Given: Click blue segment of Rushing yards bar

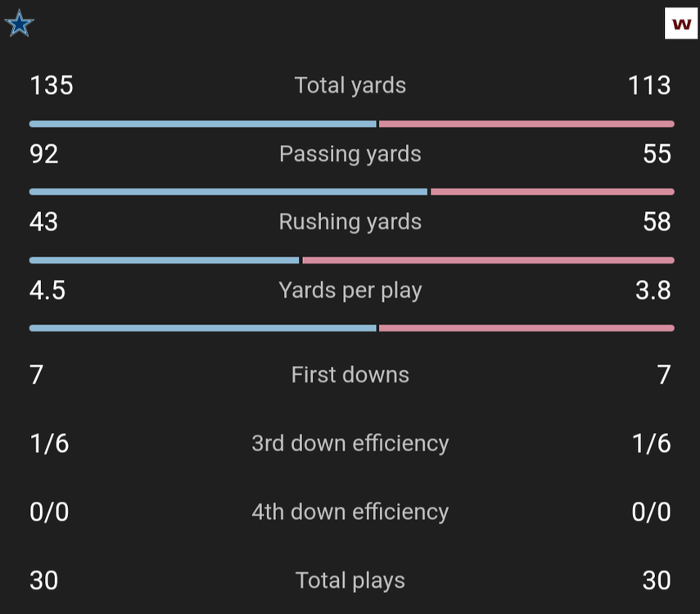Looking at the screenshot, I should 165,260.
